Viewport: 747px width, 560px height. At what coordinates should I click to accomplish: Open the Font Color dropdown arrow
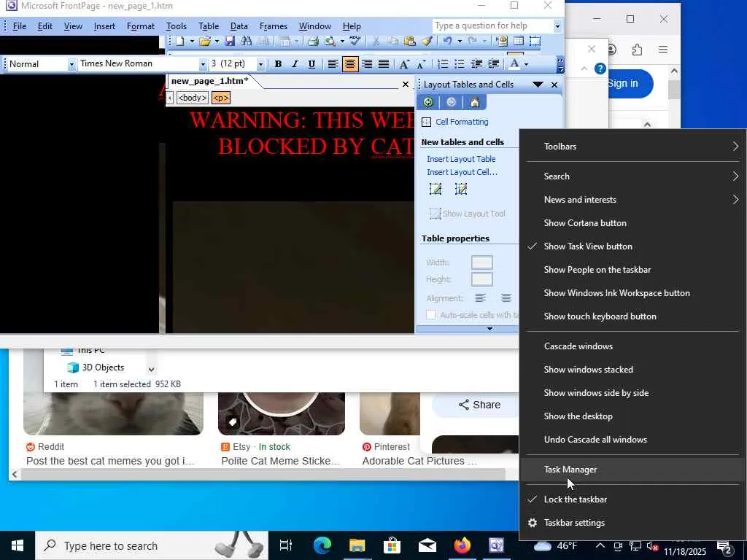tap(526, 64)
